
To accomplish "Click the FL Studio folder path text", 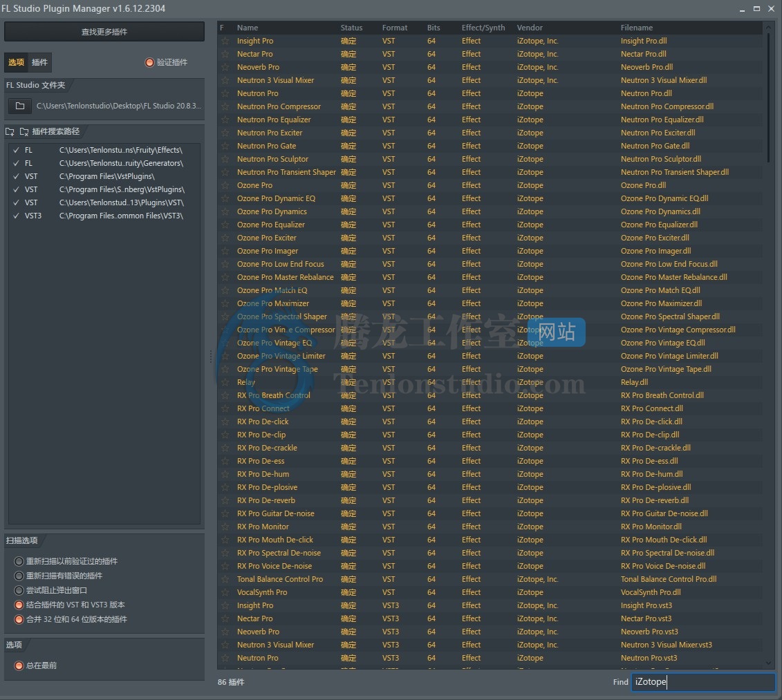I will point(119,106).
